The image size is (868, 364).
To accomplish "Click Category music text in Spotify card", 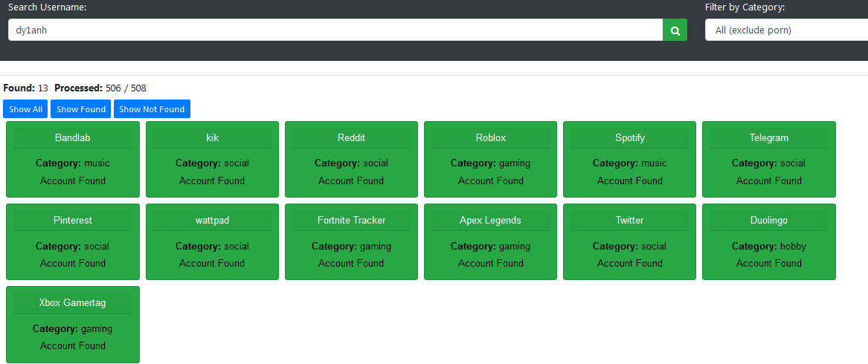I will point(630,163).
